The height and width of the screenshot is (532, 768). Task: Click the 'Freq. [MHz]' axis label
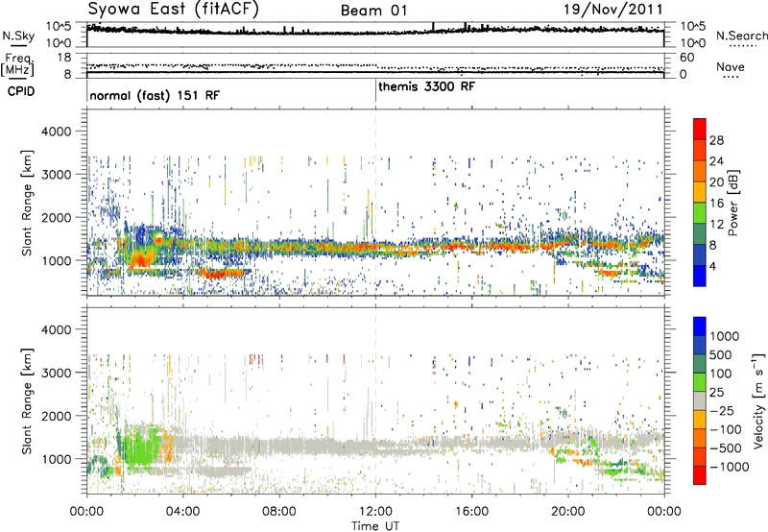point(17,65)
